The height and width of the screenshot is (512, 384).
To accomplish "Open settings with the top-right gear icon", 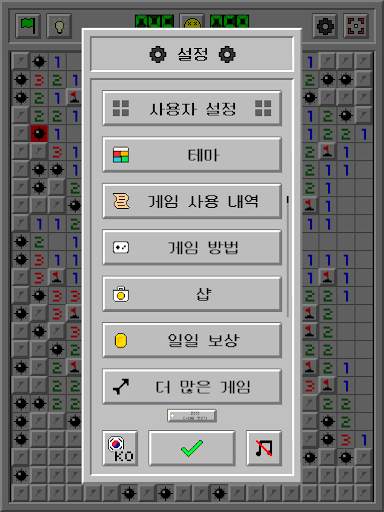I will (x=325, y=25).
